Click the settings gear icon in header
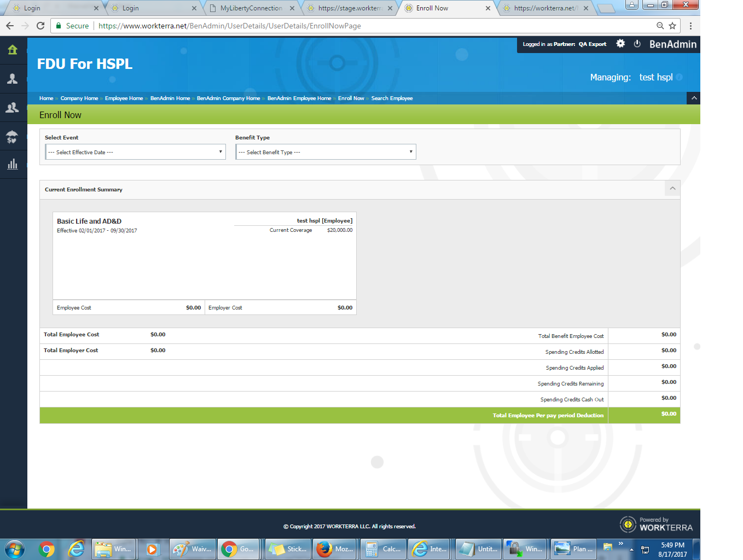743x560 pixels. coord(620,44)
